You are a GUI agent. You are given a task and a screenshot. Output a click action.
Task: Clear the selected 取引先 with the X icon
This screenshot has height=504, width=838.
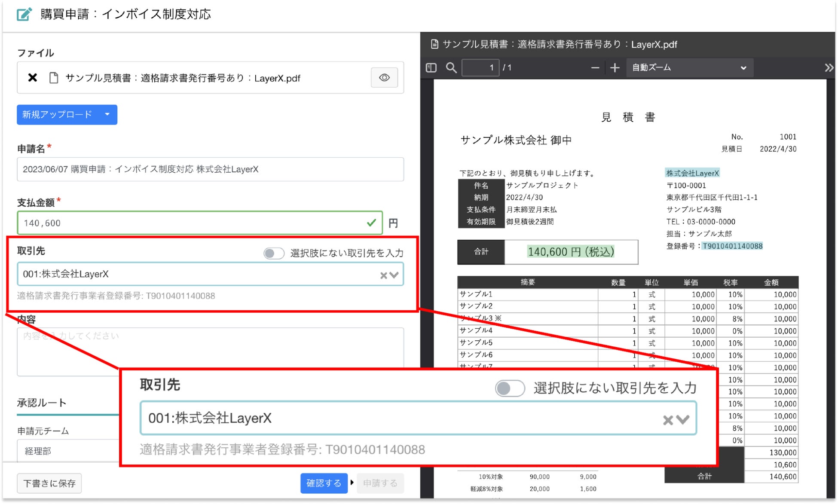pyautogui.click(x=383, y=275)
